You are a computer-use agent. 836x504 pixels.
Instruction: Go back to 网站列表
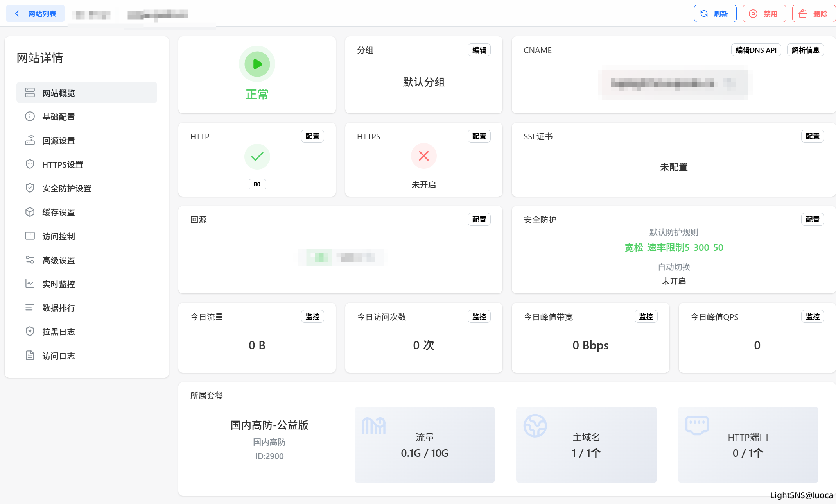[36, 14]
